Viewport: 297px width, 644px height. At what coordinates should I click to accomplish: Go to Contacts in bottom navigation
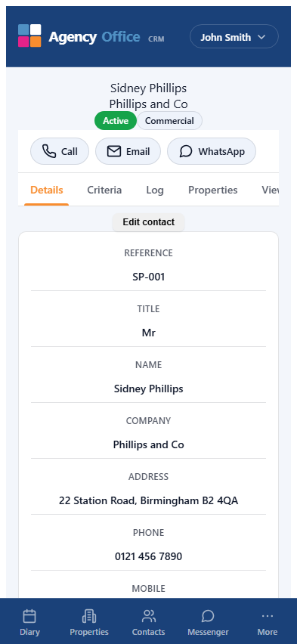click(148, 622)
